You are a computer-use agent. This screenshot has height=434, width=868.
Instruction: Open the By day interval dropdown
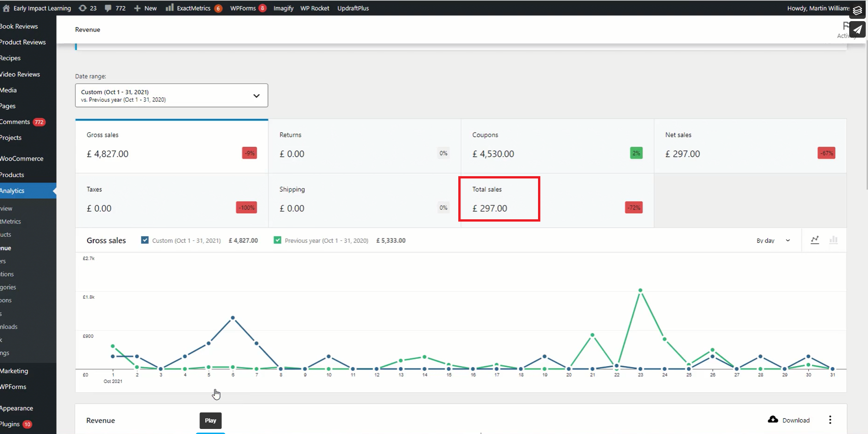pyautogui.click(x=774, y=240)
